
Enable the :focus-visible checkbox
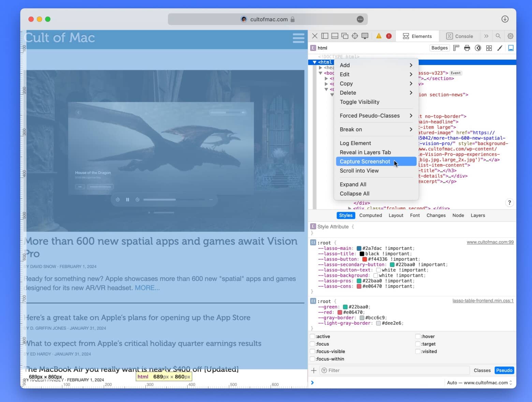[312, 352]
